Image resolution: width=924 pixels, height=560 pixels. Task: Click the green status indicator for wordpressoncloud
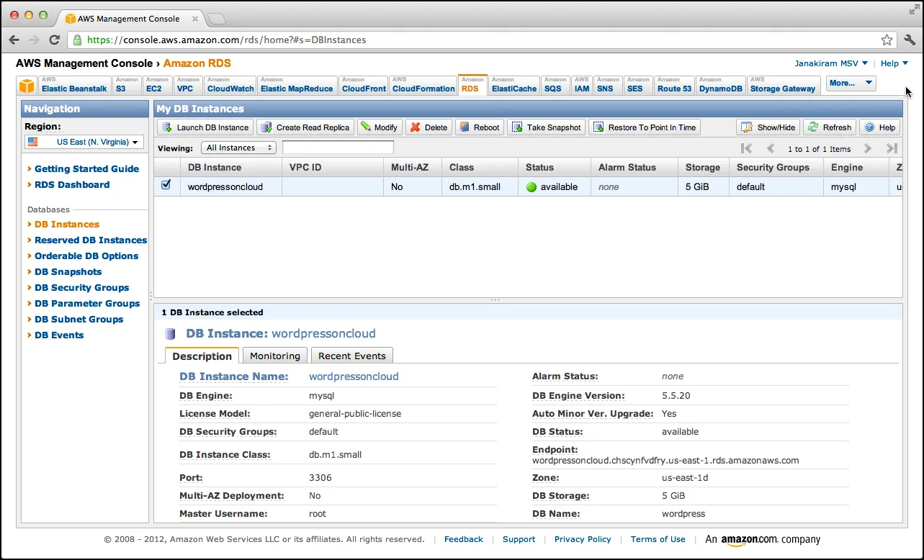(531, 187)
